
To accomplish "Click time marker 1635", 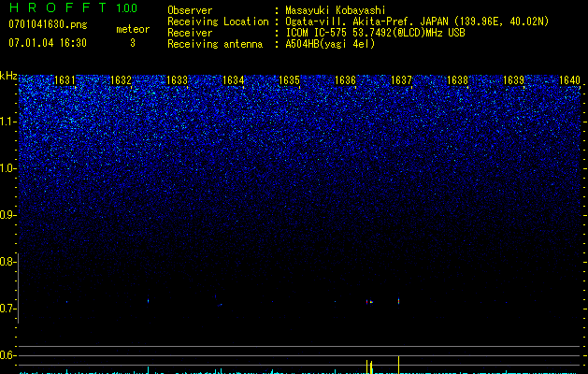I will click(290, 80).
